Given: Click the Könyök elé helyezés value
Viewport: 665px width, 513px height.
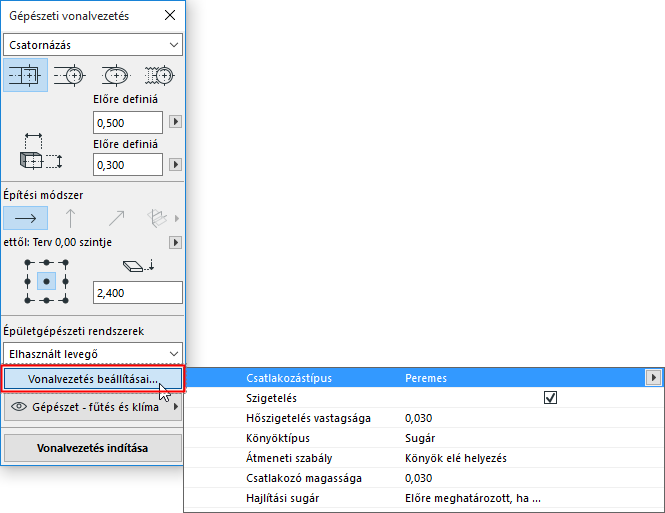Looking at the screenshot, I should click(x=456, y=458).
